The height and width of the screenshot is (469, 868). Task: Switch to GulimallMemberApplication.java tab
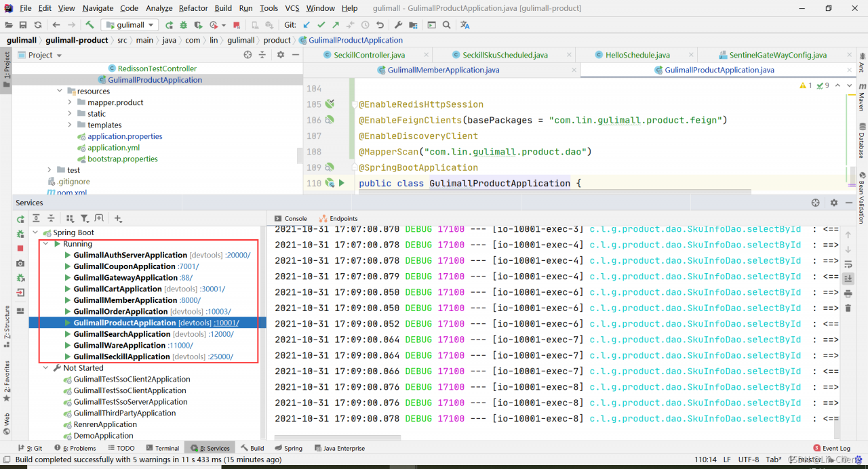point(438,70)
